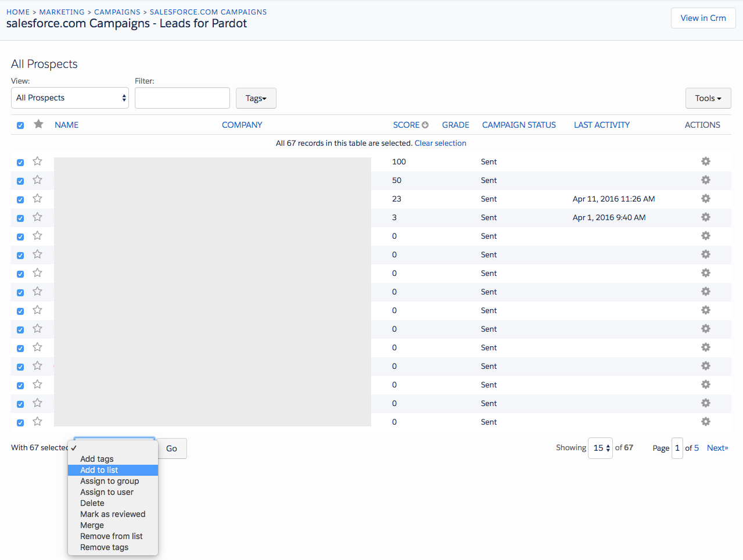Viewport: 743px width, 560px height.
Task: Star the prospect in the last row
Action: (x=38, y=421)
